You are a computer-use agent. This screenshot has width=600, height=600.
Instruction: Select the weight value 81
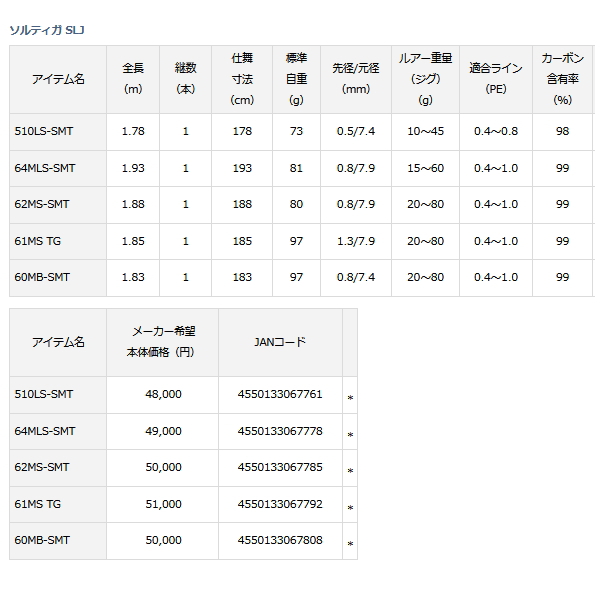[296, 168]
